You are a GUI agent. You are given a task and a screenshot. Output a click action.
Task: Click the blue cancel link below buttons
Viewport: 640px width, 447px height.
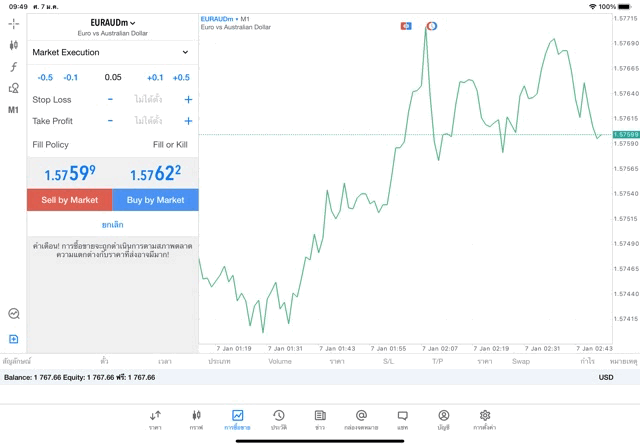tap(113, 225)
